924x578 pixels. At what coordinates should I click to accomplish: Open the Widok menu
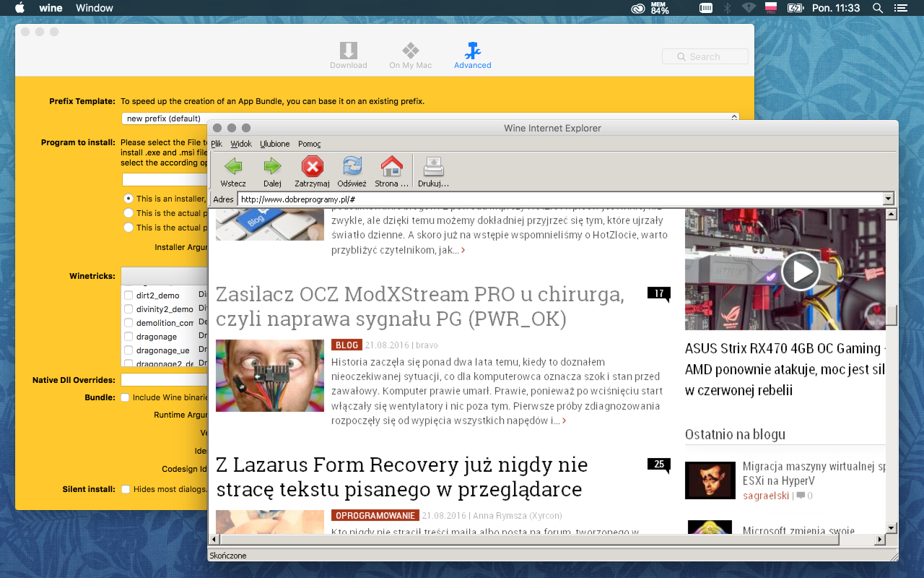[241, 144]
